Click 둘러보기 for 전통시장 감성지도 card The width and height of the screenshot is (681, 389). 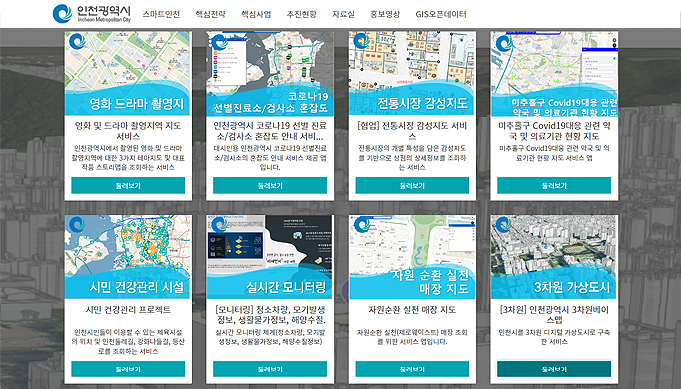pyautogui.click(x=412, y=185)
